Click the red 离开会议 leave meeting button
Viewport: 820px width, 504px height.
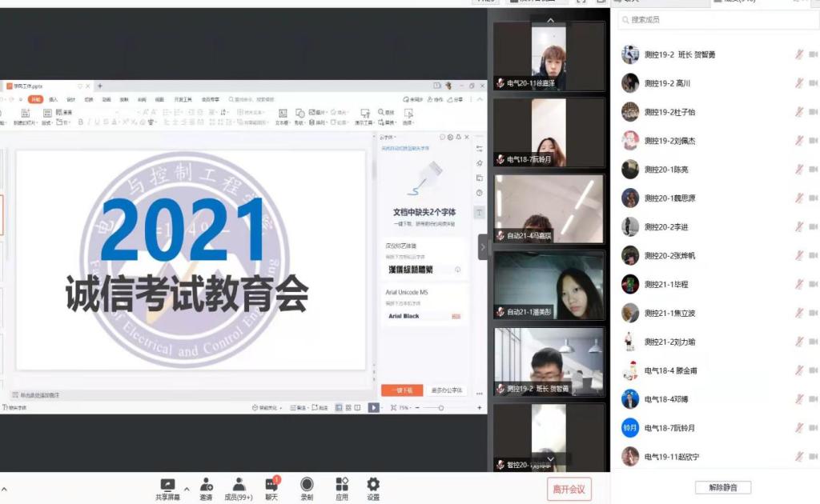coord(569,489)
